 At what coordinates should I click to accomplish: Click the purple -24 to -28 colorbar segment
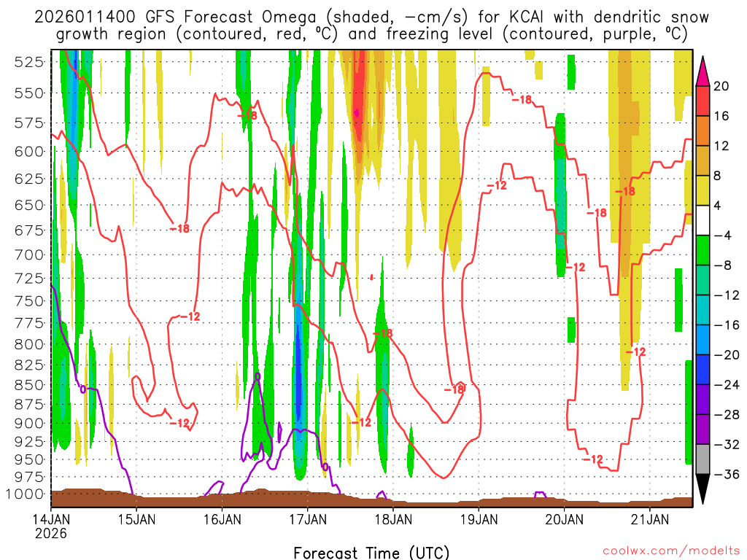[x=703, y=400]
